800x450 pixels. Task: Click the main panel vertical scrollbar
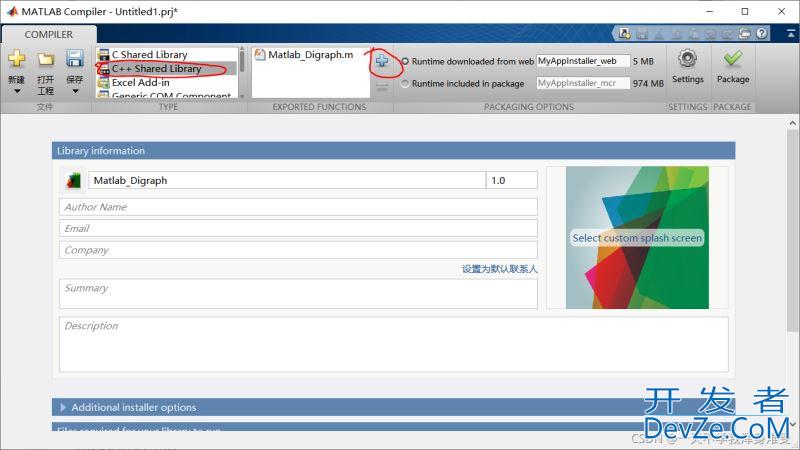[792, 230]
